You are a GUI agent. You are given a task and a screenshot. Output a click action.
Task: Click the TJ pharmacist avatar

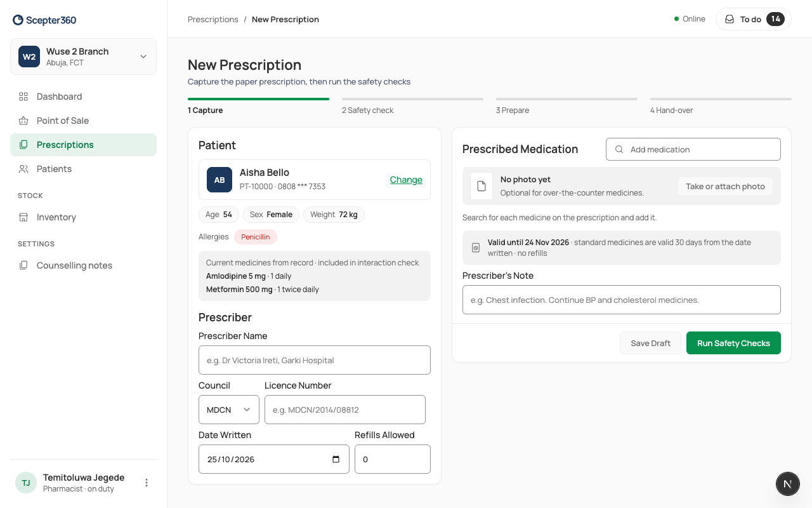pyautogui.click(x=26, y=483)
